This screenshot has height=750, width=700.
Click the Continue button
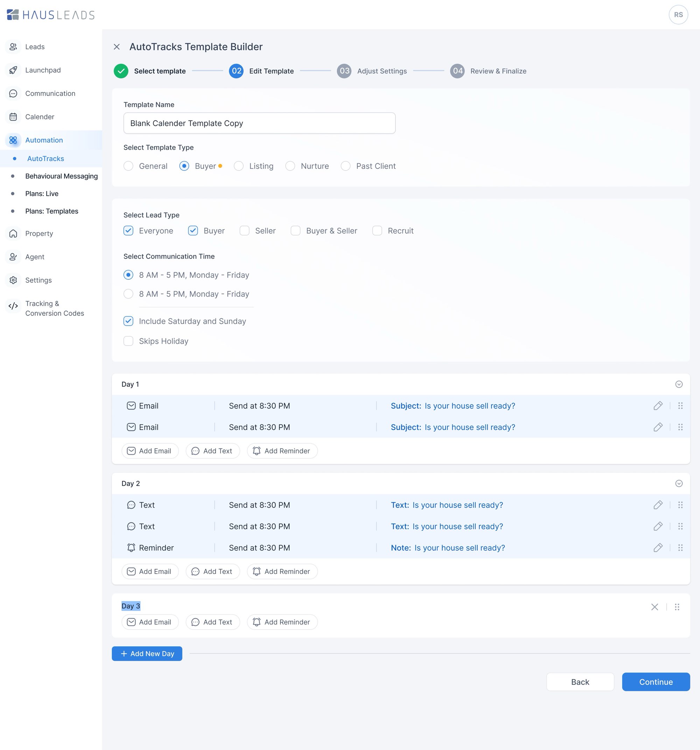coord(656,682)
